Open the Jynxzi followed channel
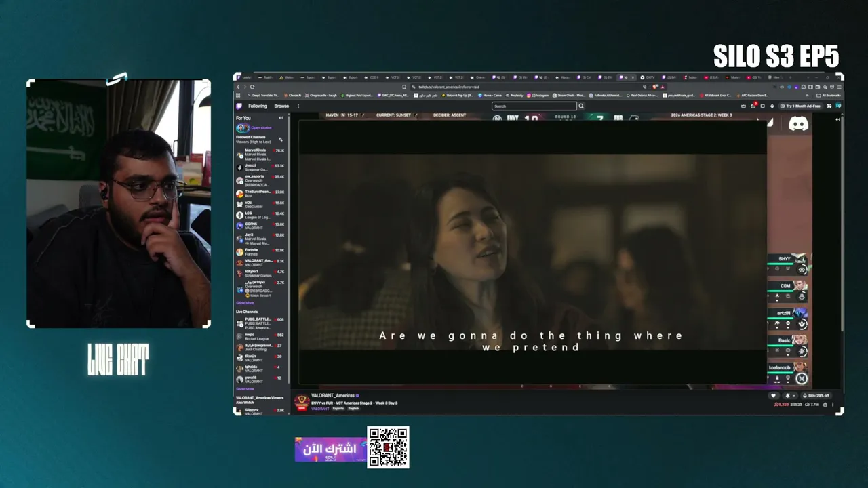The height and width of the screenshot is (488, 868). 260,167
